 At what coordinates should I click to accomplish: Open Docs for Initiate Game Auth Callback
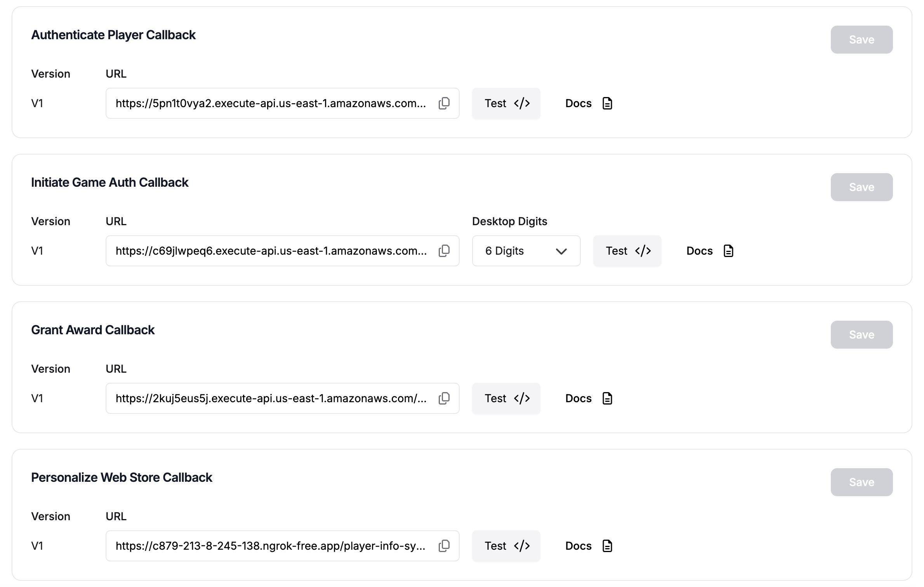click(x=710, y=251)
